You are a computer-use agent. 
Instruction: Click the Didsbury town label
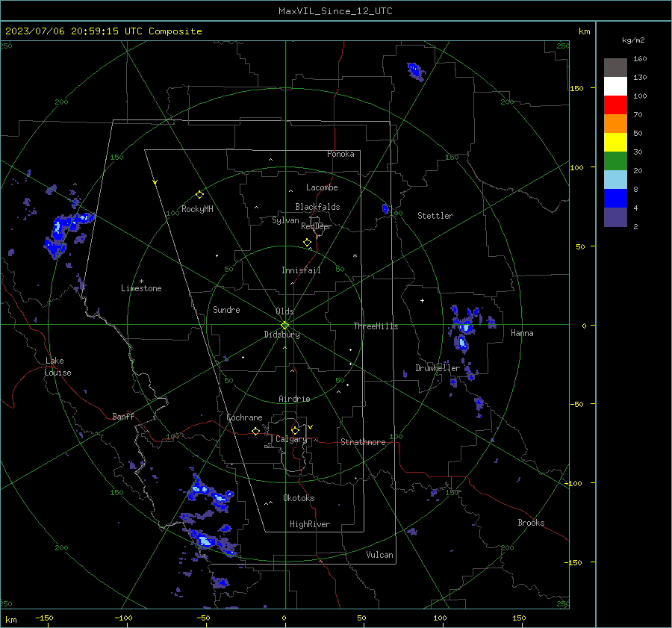tap(281, 335)
